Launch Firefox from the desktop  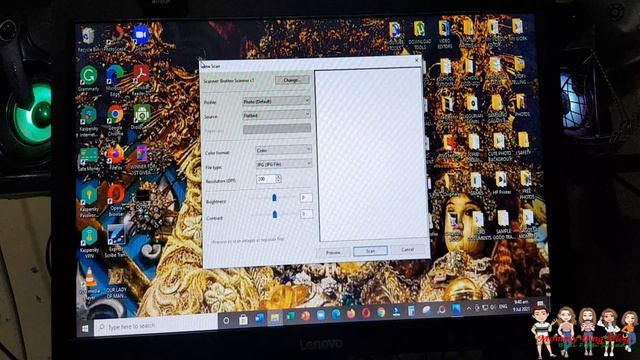coord(116,158)
